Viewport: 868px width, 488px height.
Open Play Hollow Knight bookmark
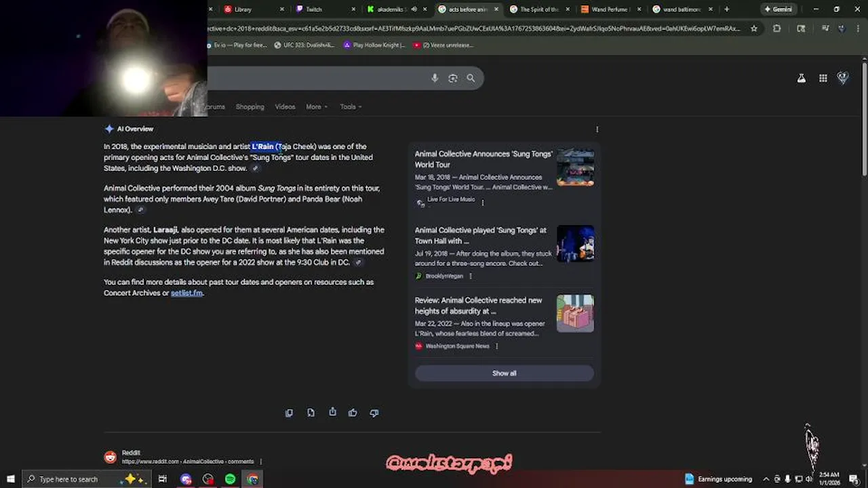click(x=374, y=45)
